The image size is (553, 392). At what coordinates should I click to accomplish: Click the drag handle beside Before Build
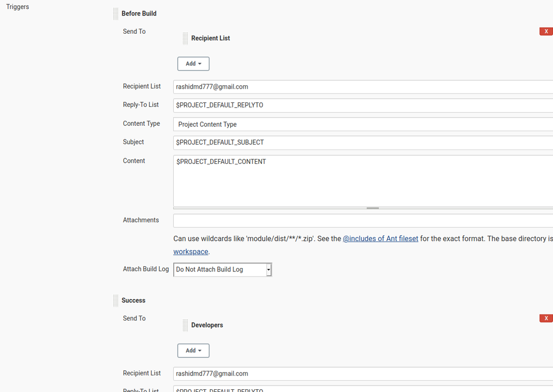[x=115, y=13]
